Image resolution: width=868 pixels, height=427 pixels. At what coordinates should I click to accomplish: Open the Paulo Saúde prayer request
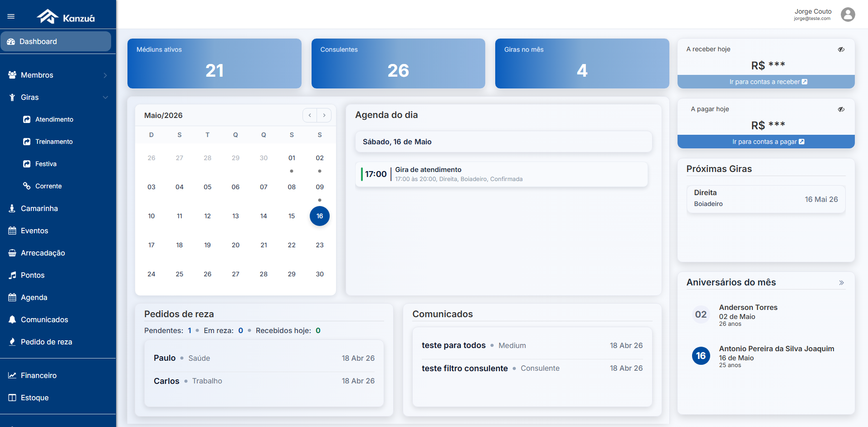[x=264, y=358]
